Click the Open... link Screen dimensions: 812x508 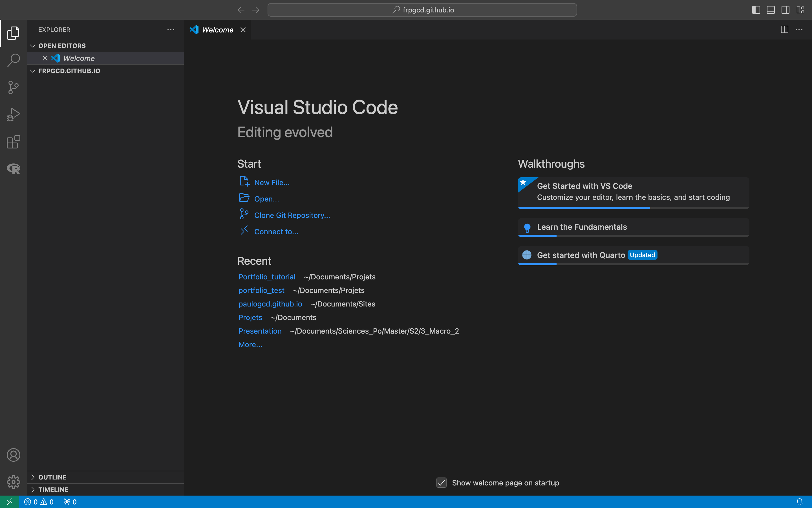point(266,199)
